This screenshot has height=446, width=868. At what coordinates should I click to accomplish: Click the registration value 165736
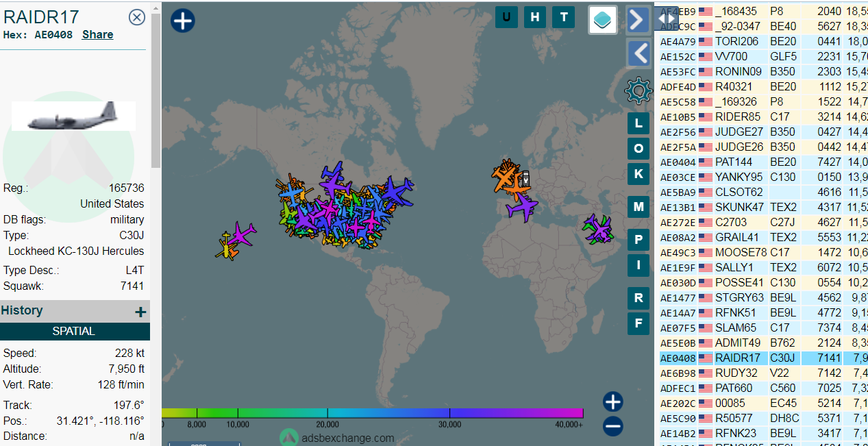127,188
